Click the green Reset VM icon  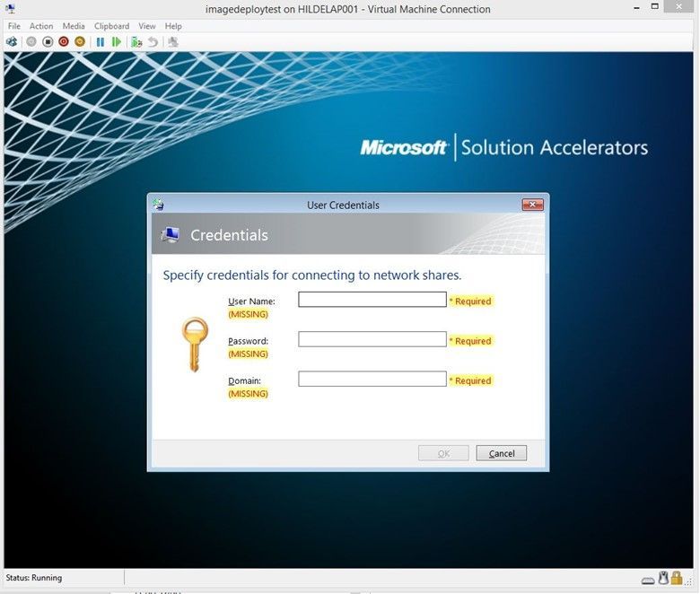coord(116,42)
